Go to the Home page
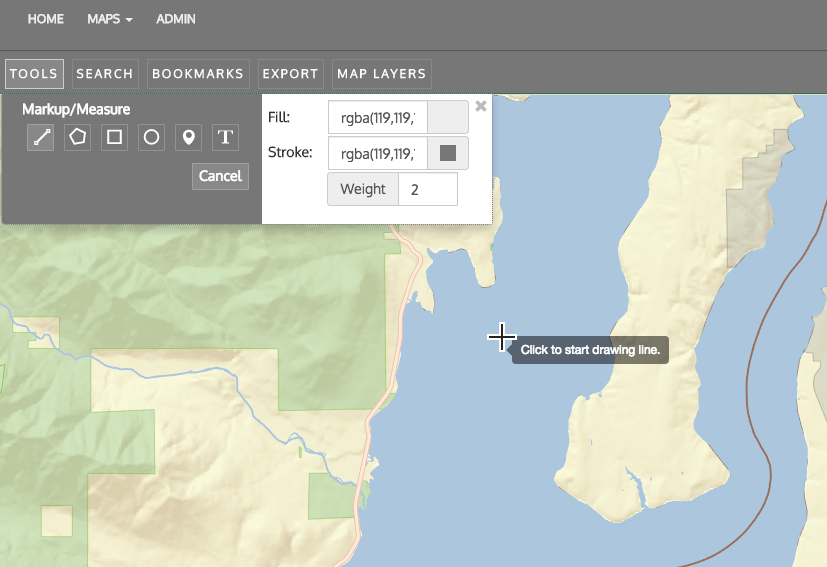Screen dimensions: 827x567 click(x=46, y=19)
